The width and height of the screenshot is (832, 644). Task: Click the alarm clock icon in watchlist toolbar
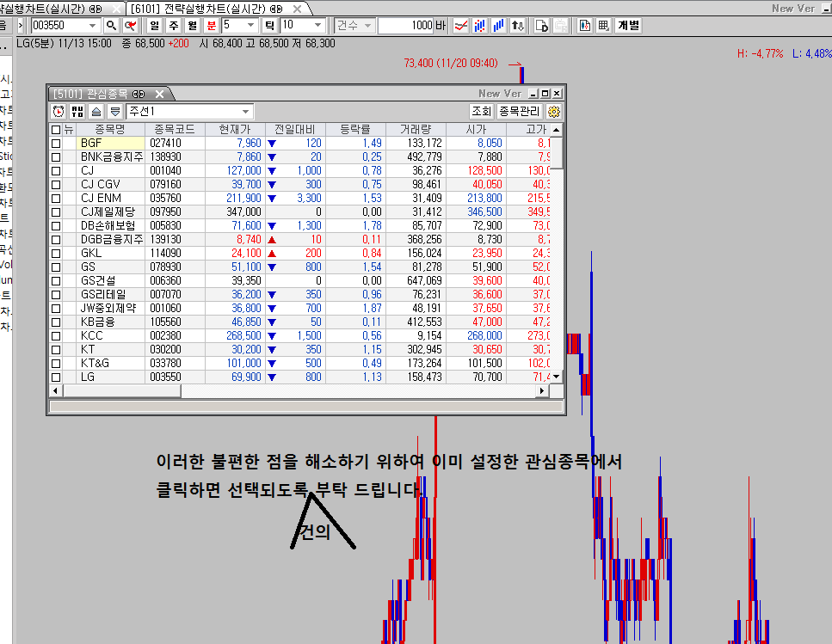[x=59, y=112]
